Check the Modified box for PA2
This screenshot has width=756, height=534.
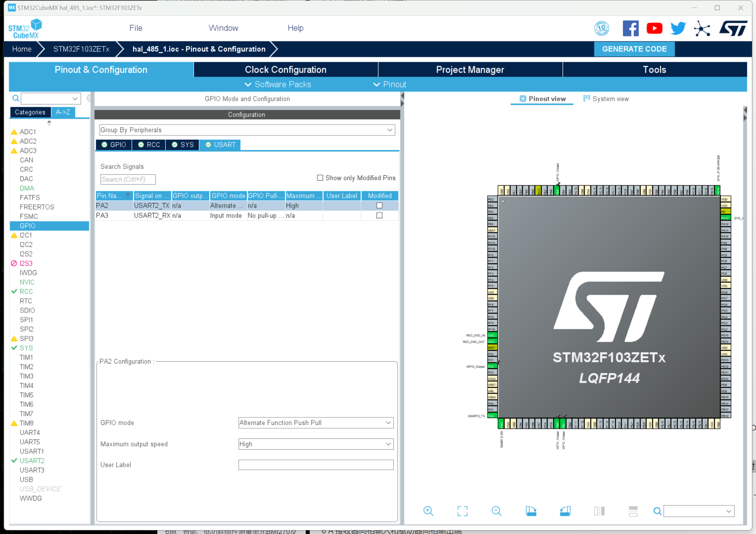379,206
